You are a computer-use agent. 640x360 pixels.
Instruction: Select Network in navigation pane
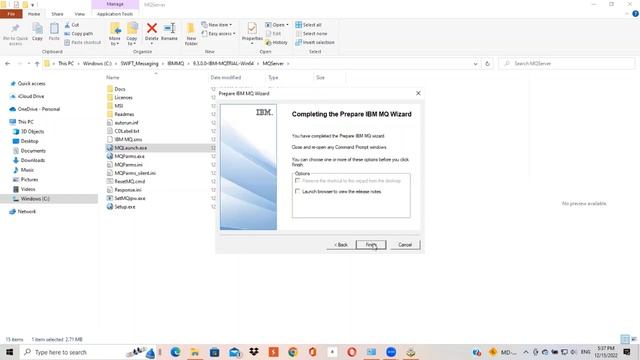point(27,211)
